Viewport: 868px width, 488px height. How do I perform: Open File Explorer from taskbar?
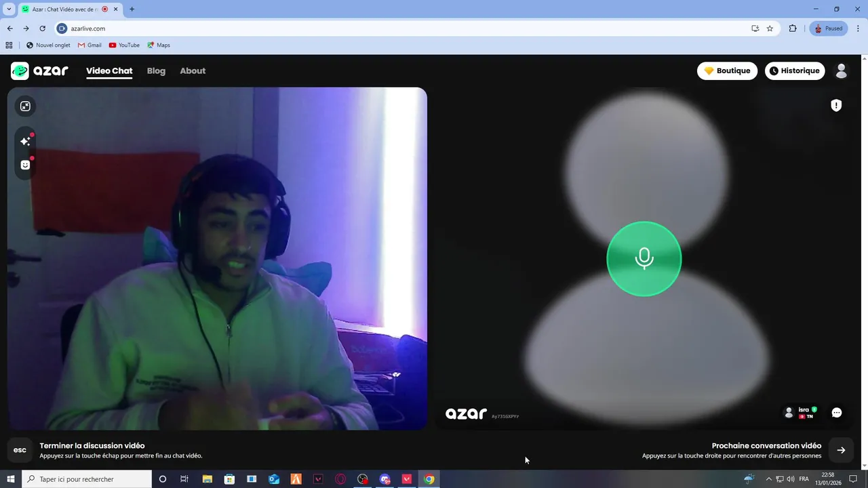pyautogui.click(x=207, y=479)
